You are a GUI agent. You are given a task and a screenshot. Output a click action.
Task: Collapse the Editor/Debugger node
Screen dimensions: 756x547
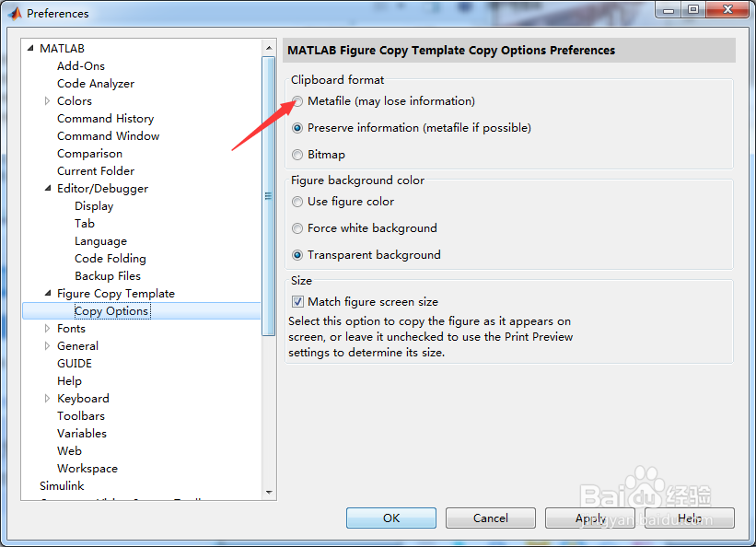(48, 188)
